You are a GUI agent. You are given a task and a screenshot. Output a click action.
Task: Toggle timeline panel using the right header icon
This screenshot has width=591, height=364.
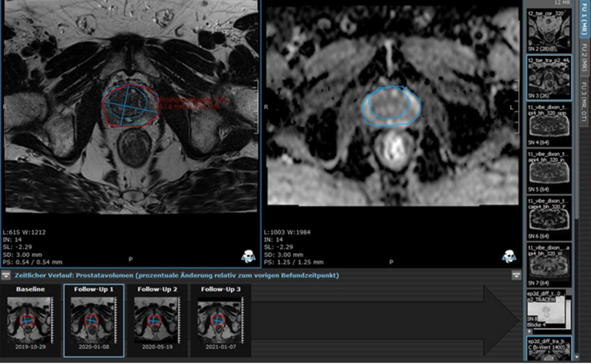[x=516, y=275]
